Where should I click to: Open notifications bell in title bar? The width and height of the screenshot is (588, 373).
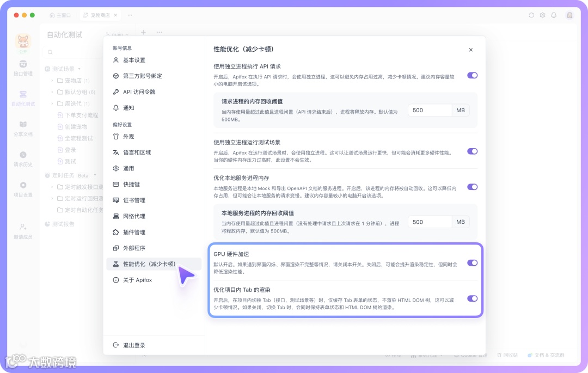click(x=554, y=15)
